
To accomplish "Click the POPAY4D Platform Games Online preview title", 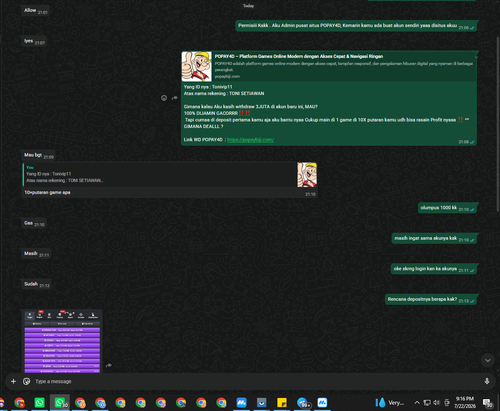I will (299, 56).
